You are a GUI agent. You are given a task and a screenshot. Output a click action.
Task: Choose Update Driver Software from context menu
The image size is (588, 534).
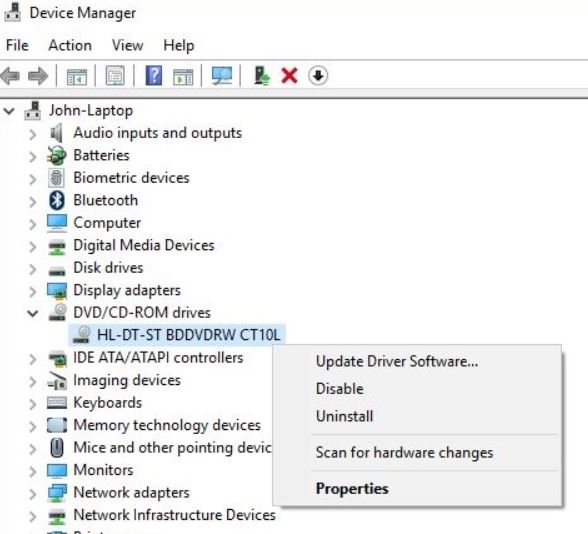[x=397, y=362]
